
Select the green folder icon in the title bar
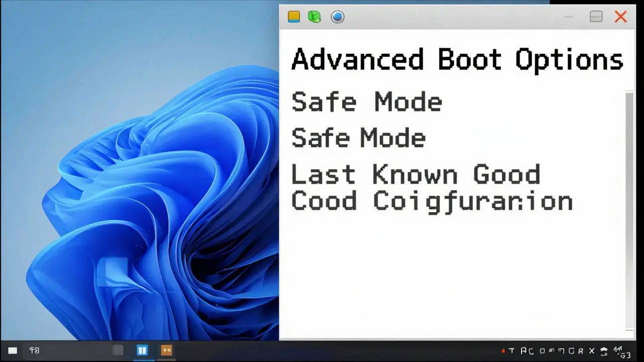[314, 17]
